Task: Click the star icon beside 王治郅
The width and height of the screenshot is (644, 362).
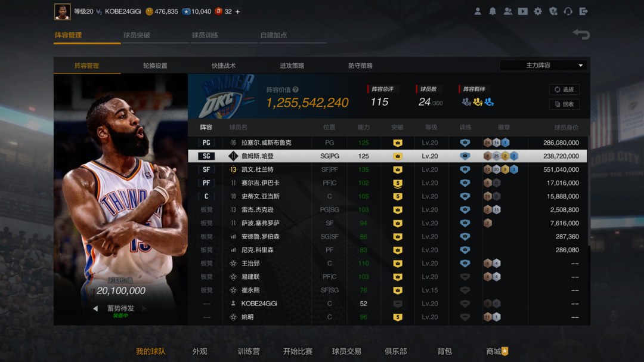Action: 233,264
